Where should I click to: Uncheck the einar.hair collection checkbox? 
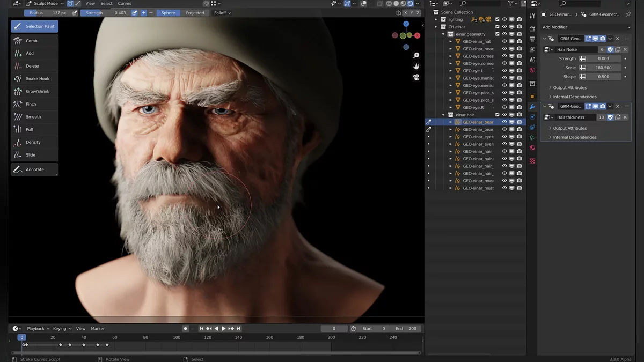click(497, 115)
